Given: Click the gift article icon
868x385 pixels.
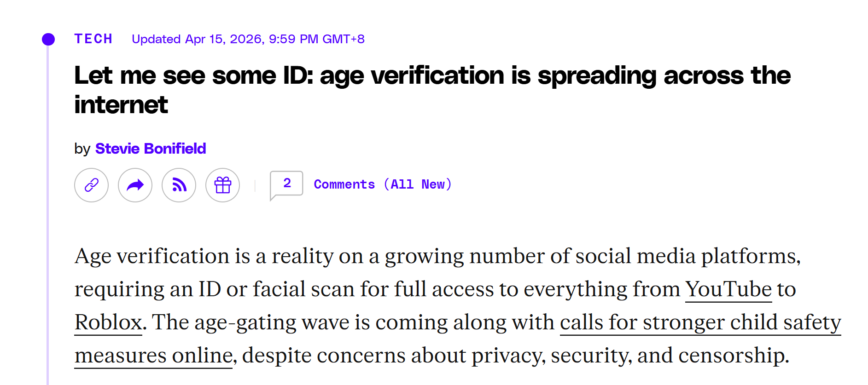Looking at the screenshot, I should point(222,185).
